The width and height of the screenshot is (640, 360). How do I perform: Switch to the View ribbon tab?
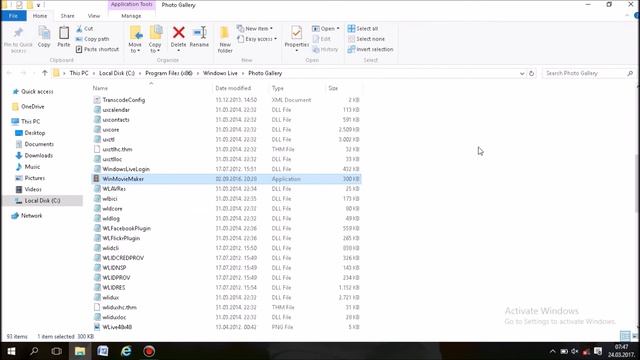(x=94, y=16)
